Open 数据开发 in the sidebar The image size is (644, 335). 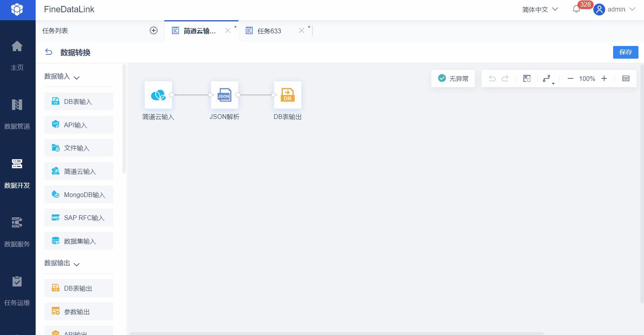17,173
